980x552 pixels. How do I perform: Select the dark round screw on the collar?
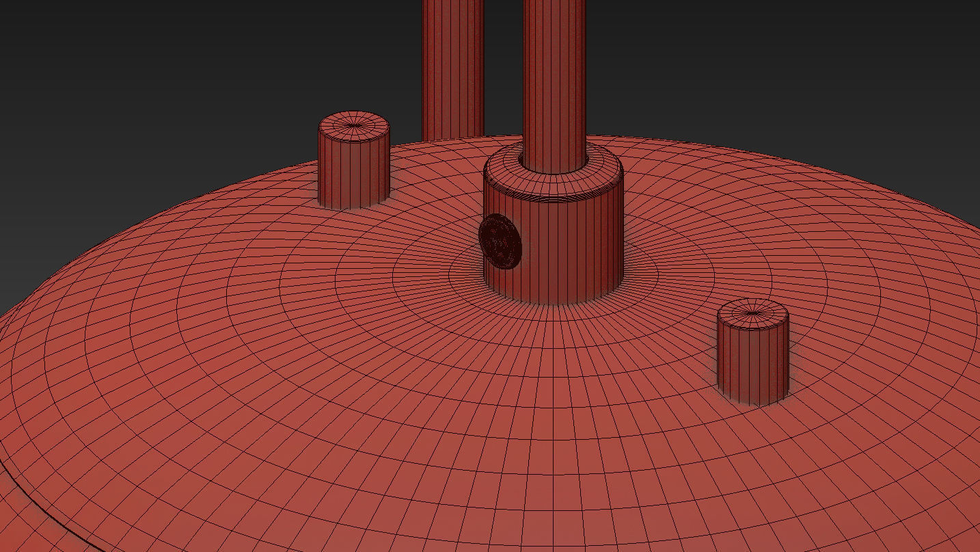coord(500,240)
